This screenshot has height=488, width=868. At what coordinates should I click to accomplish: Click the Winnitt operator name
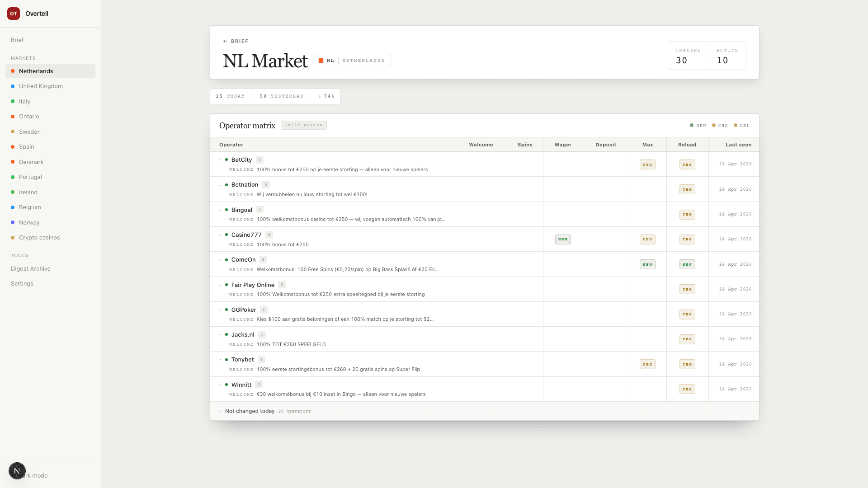[x=241, y=385]
